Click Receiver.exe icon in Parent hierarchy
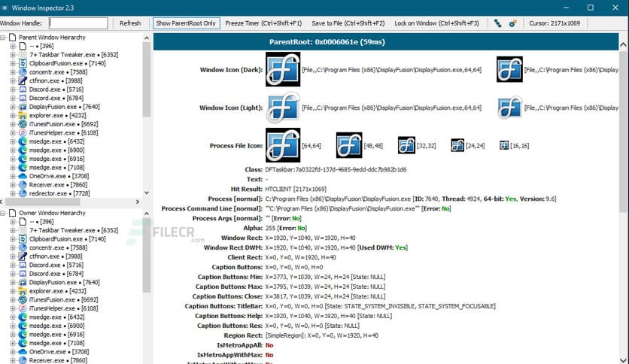Image resolution: width=629 pixels, height=364 pixels. [23, 185]
